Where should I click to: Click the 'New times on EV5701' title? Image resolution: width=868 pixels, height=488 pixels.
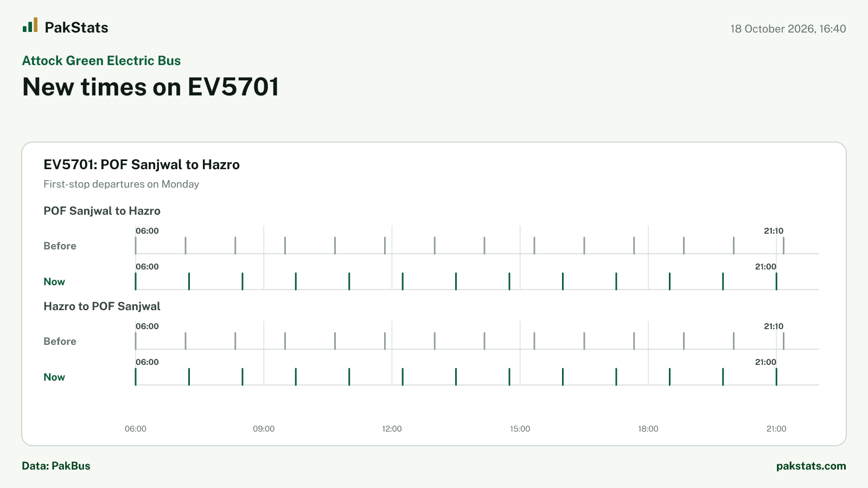pos(151,87)
